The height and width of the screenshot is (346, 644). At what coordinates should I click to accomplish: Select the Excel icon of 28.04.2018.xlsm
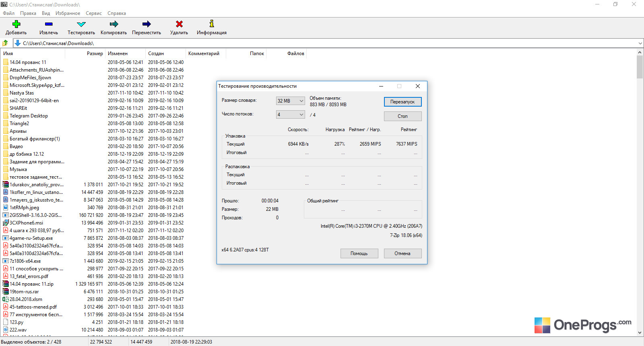[6, 299]
